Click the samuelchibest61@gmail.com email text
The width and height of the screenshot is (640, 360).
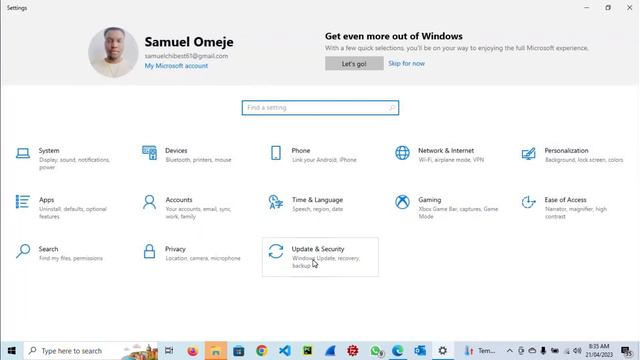[x=187, y=56]
